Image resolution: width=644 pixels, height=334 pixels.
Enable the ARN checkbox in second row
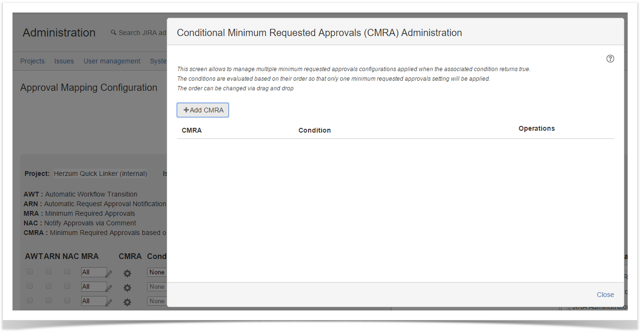[49, 286]
